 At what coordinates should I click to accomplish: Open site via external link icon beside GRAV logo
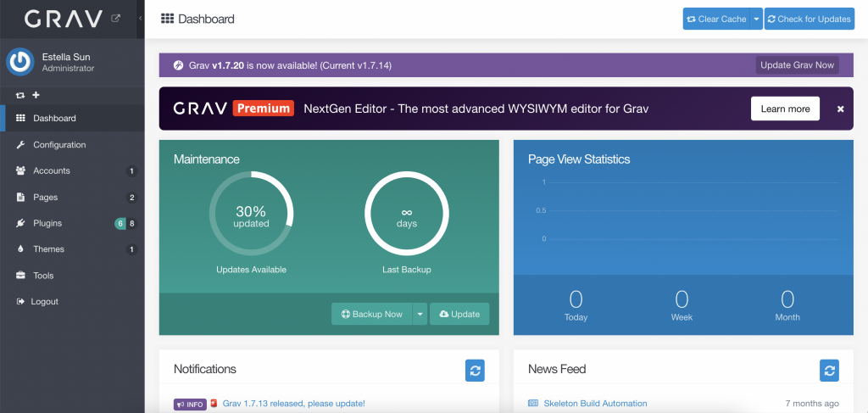tap(115, 19)
